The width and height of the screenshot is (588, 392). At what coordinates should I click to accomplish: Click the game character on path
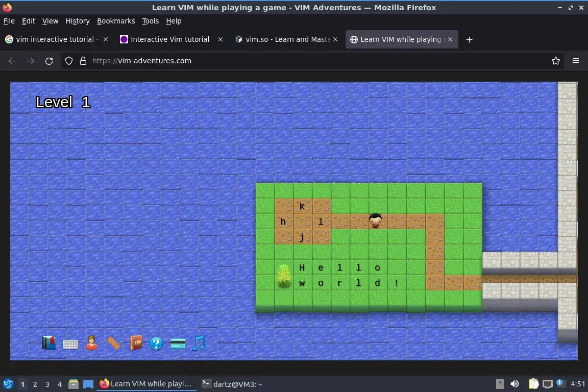tap(375, 220)
